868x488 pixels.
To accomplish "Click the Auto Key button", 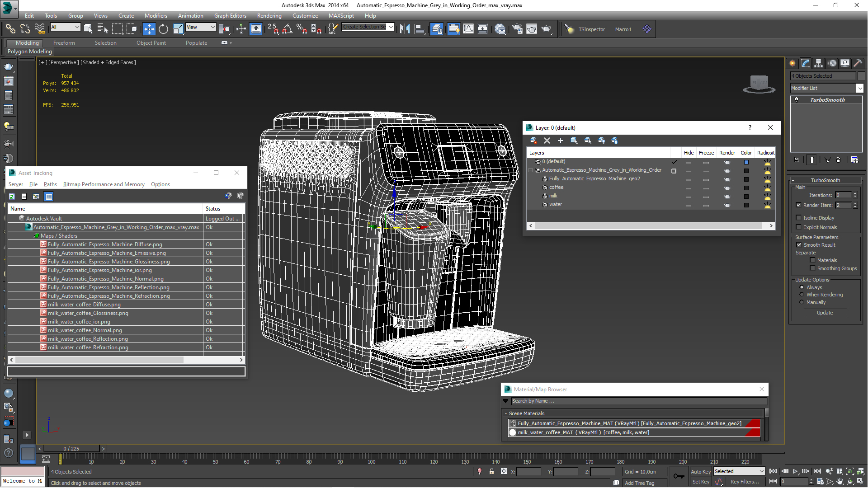I will [x=701, y=471].
